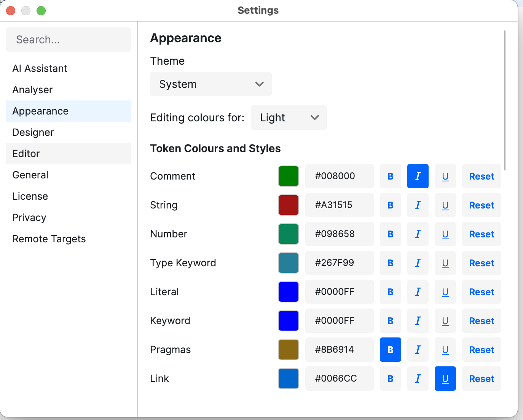Select Appearance in the sidebar
The height and width of the screenshot is (420, 523).
click(69, 111)
